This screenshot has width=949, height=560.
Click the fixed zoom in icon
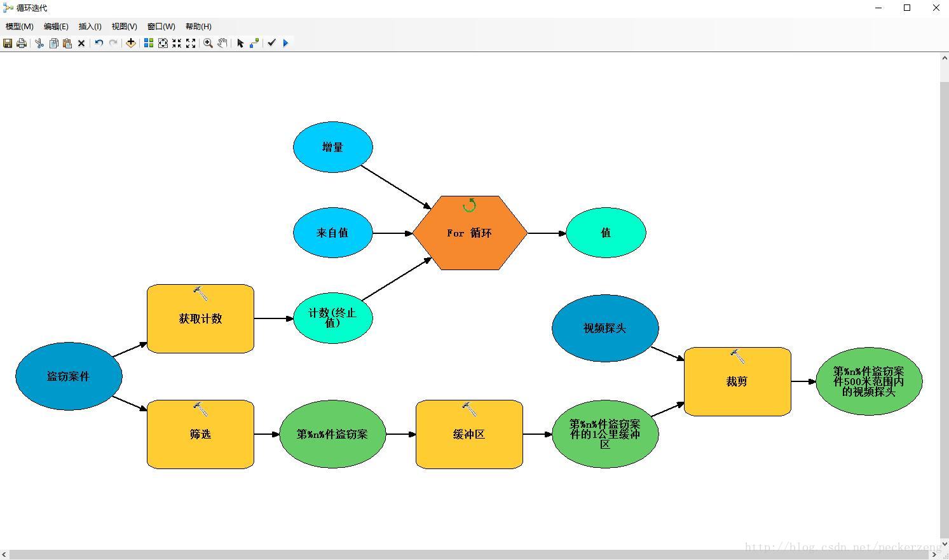177,43
